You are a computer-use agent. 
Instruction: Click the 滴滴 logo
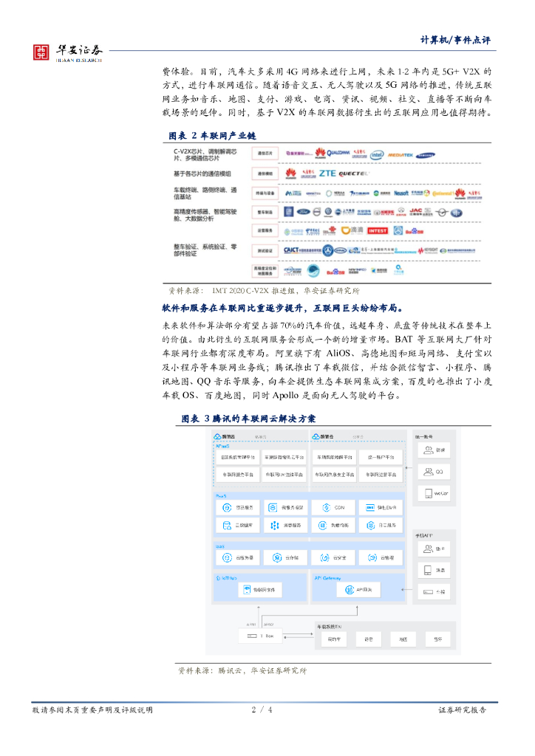352,230
